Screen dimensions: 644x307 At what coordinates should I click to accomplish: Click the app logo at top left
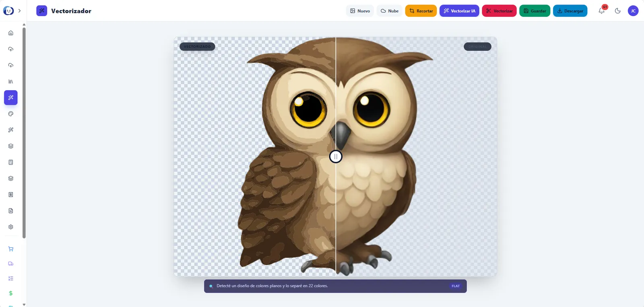tap(8, 11)
